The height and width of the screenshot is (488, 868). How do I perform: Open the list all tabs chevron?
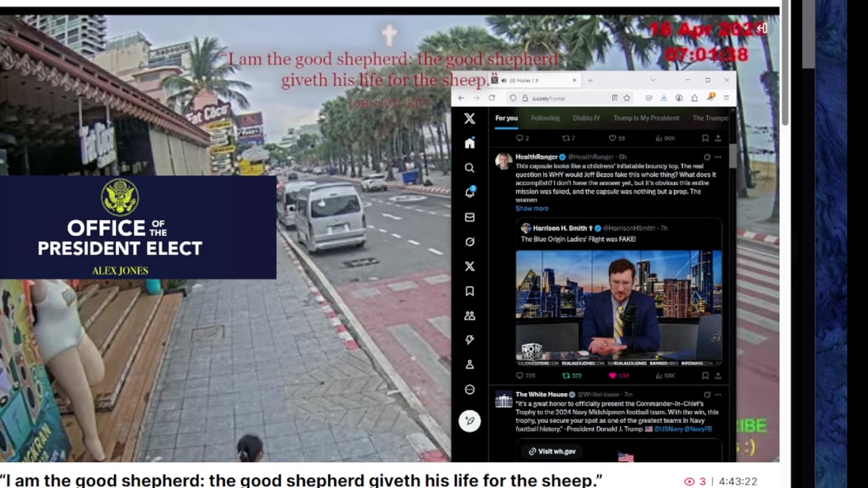tap(652, 80)
